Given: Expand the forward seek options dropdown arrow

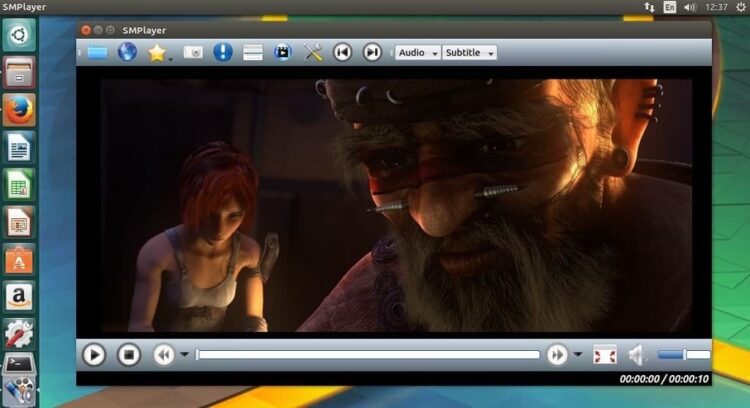Looking at the screenshot, I should (578, 354).
